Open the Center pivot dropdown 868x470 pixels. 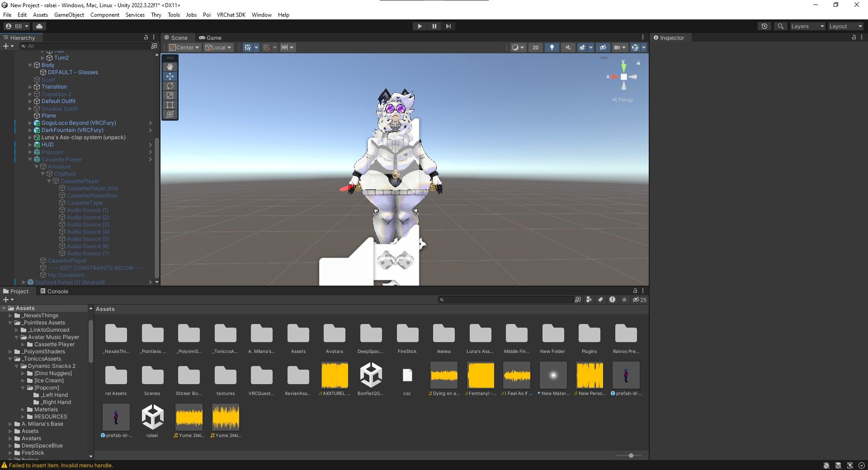pyautogui.click(x=184, y=47)
